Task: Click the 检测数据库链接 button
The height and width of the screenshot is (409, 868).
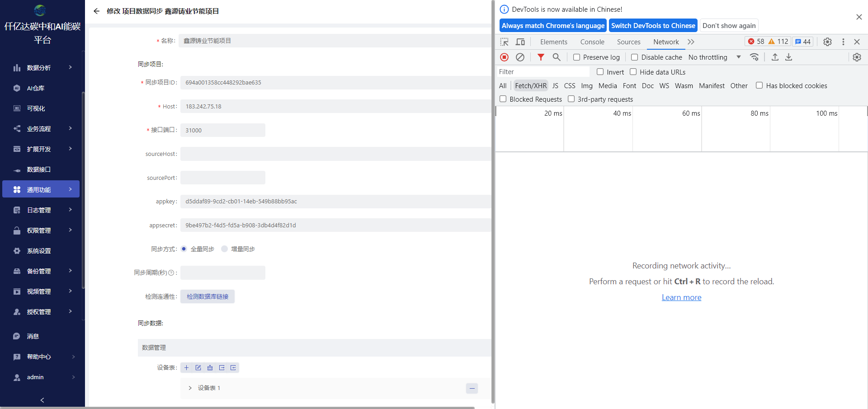Action: click(x=208, y=297)
